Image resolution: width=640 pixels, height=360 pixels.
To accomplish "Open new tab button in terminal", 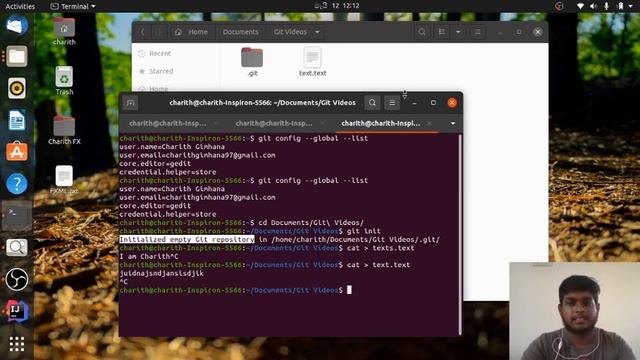I will click(131, 103).
